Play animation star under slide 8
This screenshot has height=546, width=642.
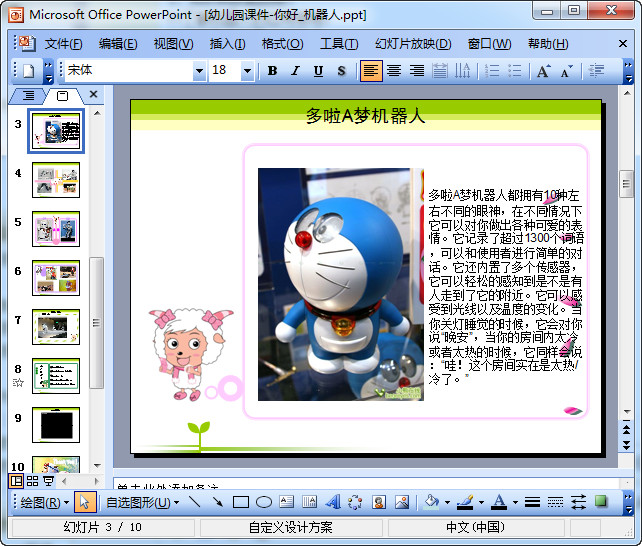coord(18,383)
